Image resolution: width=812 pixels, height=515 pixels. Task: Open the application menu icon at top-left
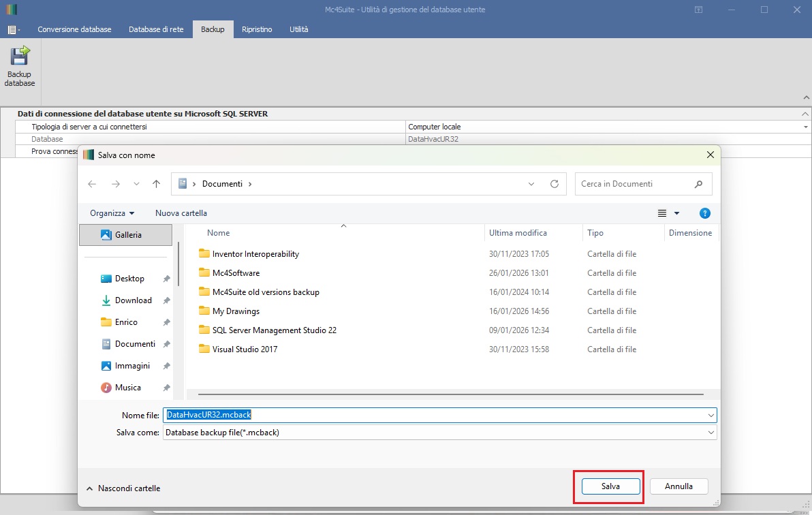13,30
